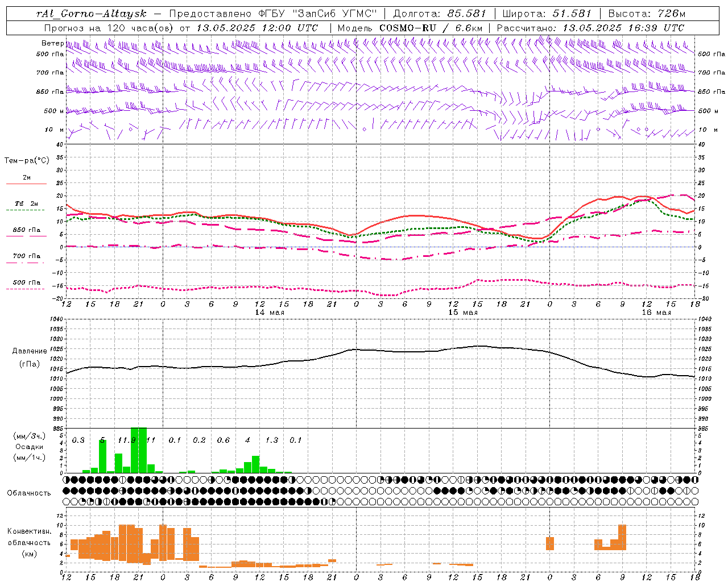Image resolution: width=728 pixels, height=582 pixels.
Task: Click the 1010 value on right pressure axis
Action: point(705,379)
